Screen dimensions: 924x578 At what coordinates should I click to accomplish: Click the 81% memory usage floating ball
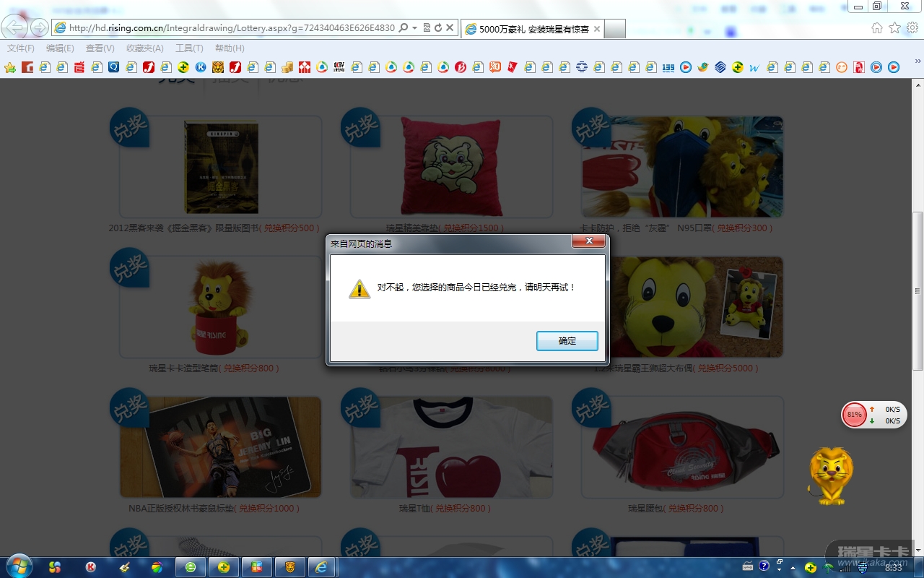[855, 415]
